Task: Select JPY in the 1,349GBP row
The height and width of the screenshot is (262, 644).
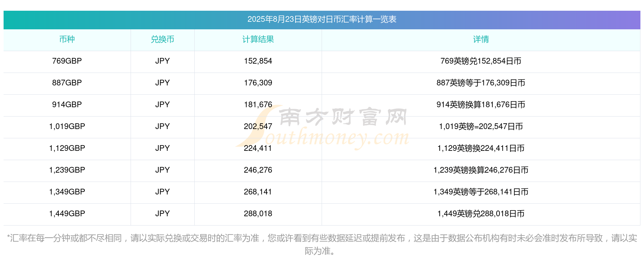Action: pos(162,192)
